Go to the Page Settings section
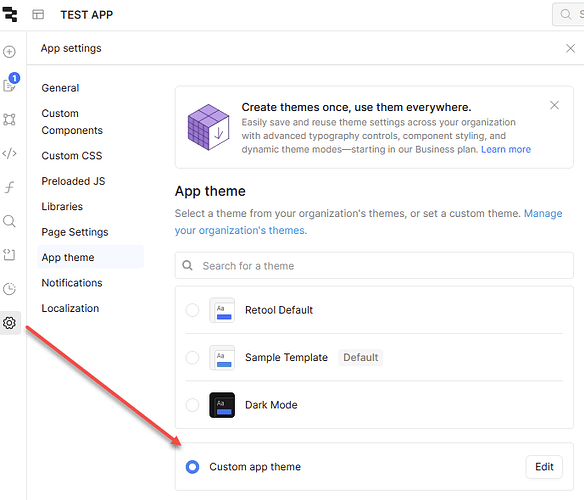Viewport: 584px width, 500px height. pos(75,232)
